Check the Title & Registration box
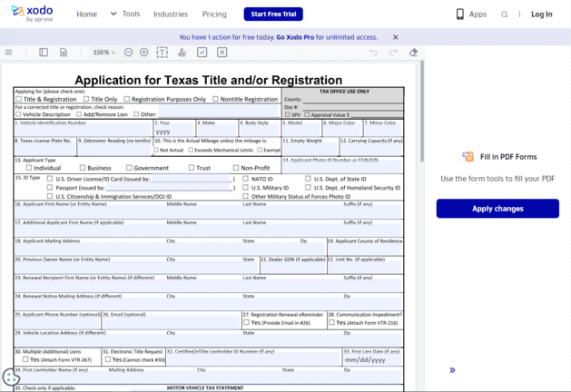Viewport: 571px width, 392px height. [20, 99]
